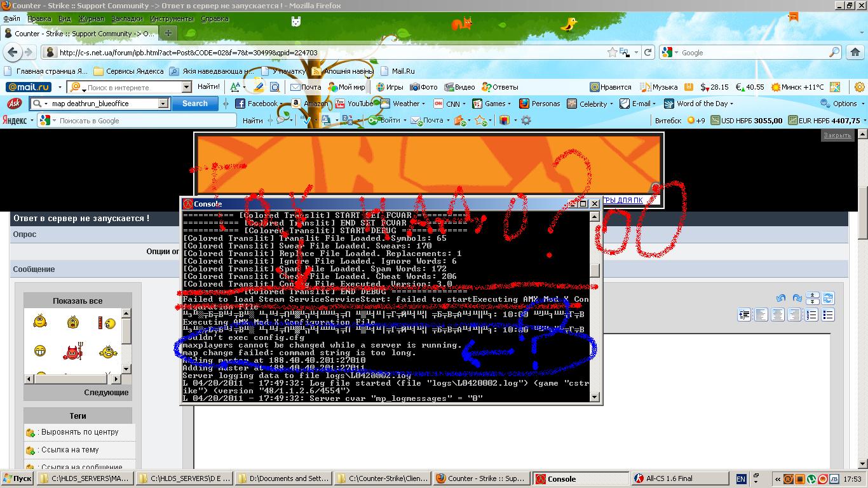Click the smiley panel horizontal scrollbar

click(72, 379)
